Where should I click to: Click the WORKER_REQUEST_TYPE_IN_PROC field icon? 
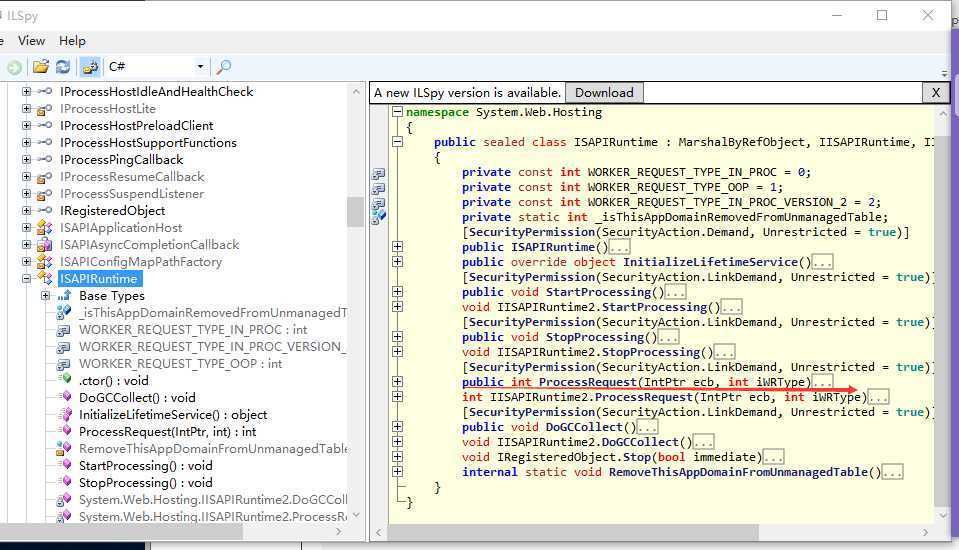pos(64,330)
